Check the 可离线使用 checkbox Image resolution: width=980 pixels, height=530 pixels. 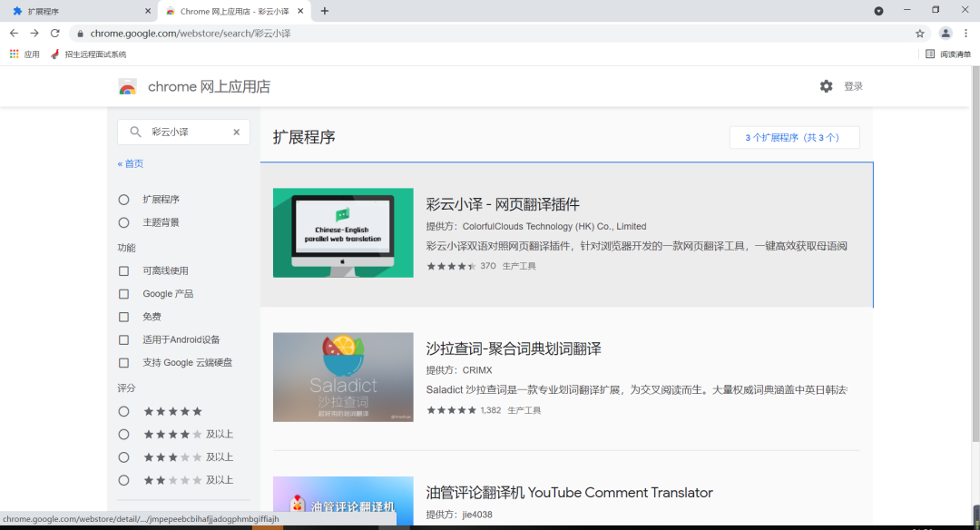(x=123, y=270)
